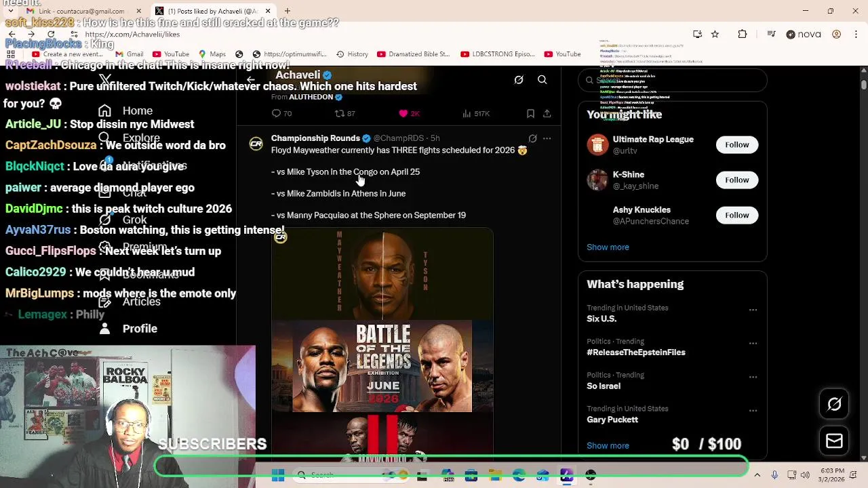Open install app icon in address bar
868x488 pixels.
pos(697,34)
